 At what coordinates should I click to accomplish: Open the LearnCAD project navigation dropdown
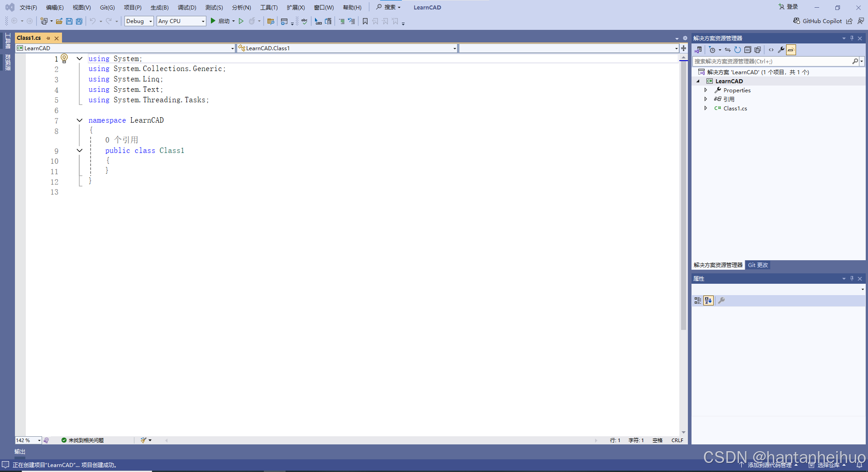[x=125, y=48]
